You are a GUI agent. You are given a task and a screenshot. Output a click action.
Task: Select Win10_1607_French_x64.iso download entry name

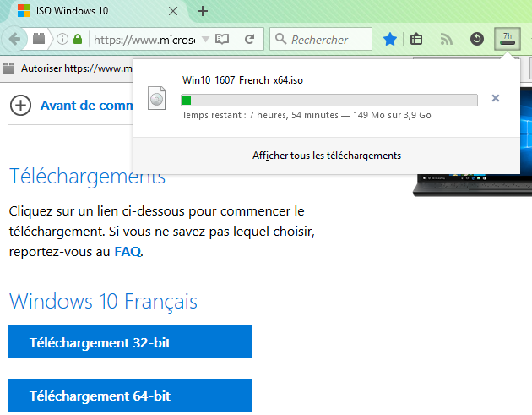pos(242,80)
